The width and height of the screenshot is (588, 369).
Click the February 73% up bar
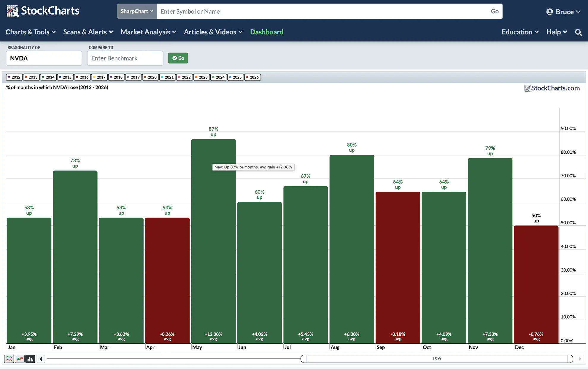[75, 257]
